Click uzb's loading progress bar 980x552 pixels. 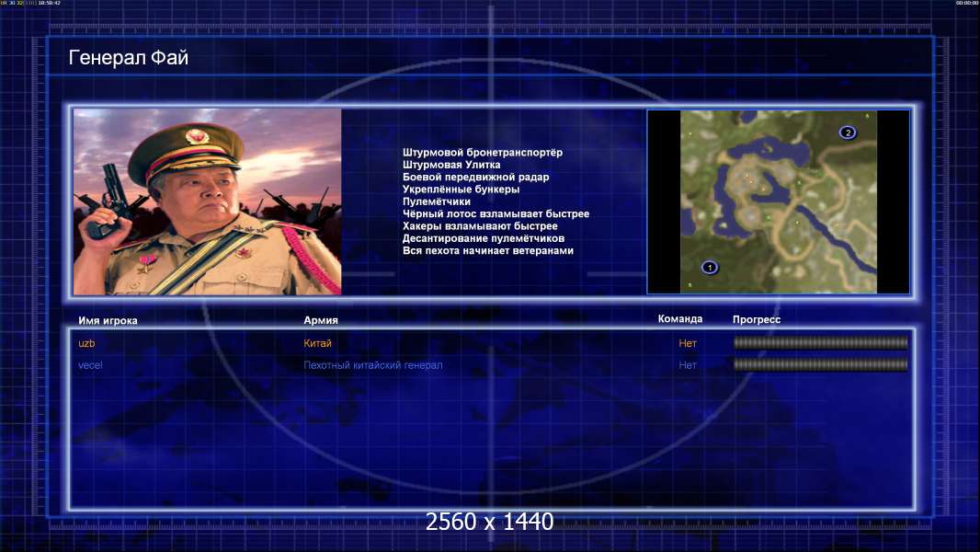click(821, 342)
